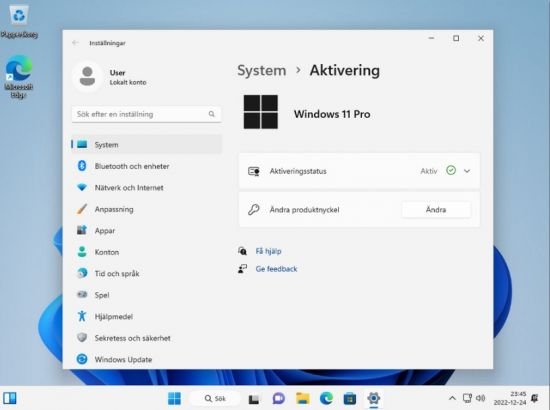Click the Windows Update sync icon
Image resolution: width=550 pixels, height=410 pixels.
[x=82, y=359]
